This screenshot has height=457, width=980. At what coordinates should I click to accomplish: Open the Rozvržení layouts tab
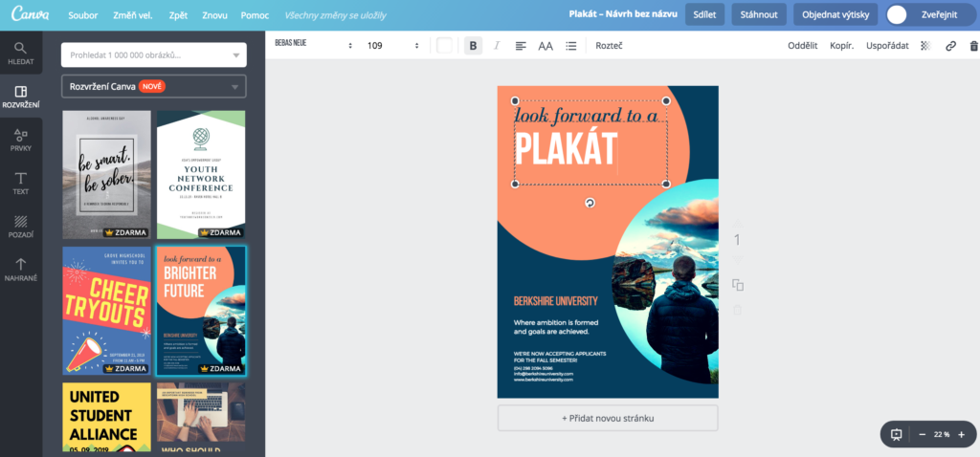(21, 97)
